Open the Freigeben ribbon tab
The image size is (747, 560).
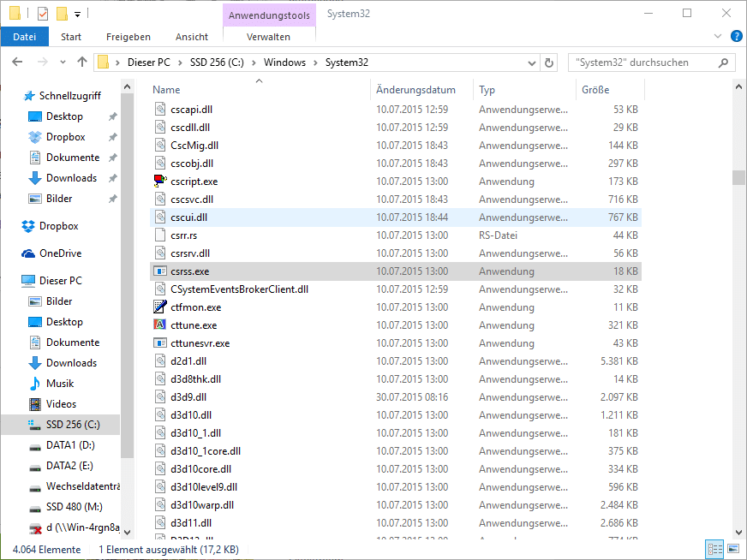[128, 37]
